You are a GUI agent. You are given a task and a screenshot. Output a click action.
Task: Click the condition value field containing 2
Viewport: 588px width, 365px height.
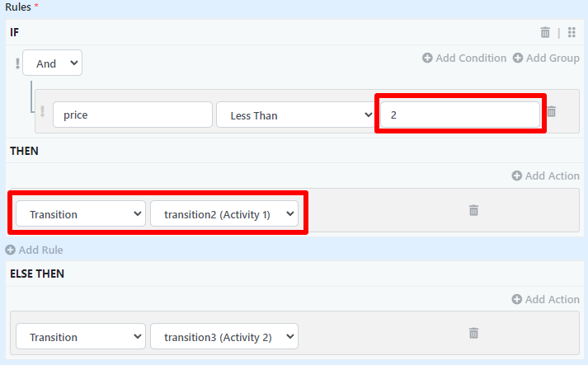coord(459,115)
